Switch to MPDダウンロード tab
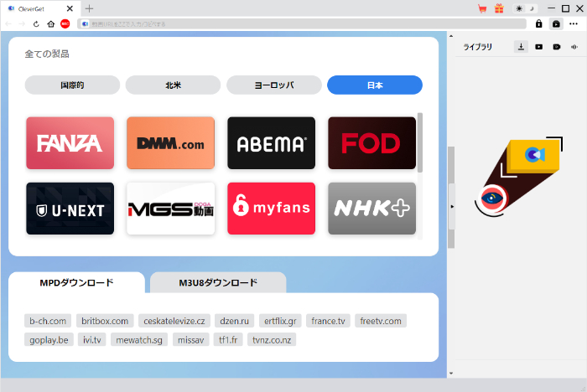587x392 pixels. (x=76, y=283)
